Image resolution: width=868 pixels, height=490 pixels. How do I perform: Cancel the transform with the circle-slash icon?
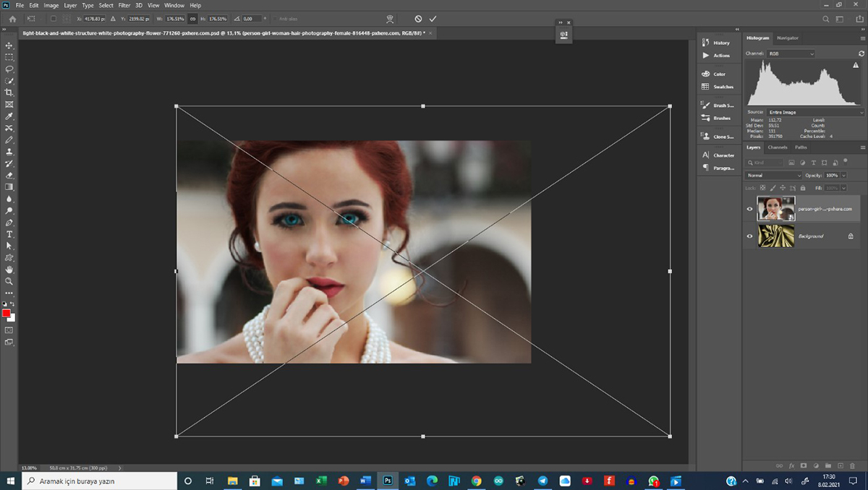tap(418, 18)
